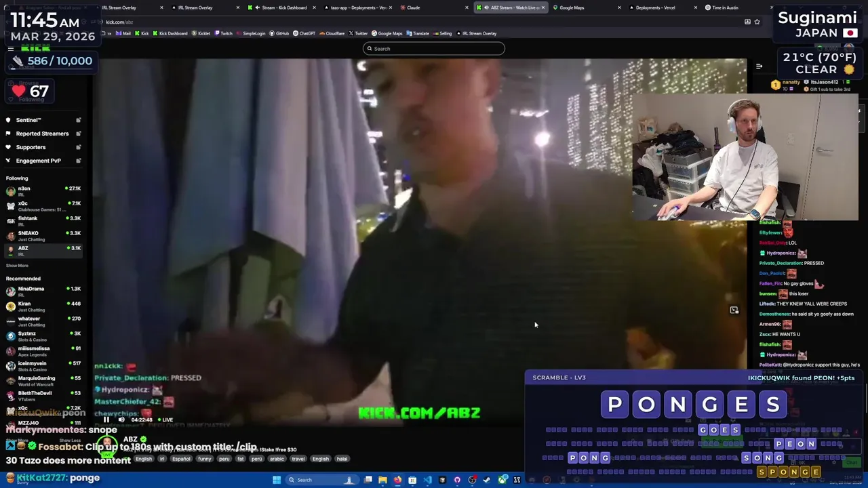
Task: Open the Cloudflare bookmark
Action: click(x=332, y=33)
